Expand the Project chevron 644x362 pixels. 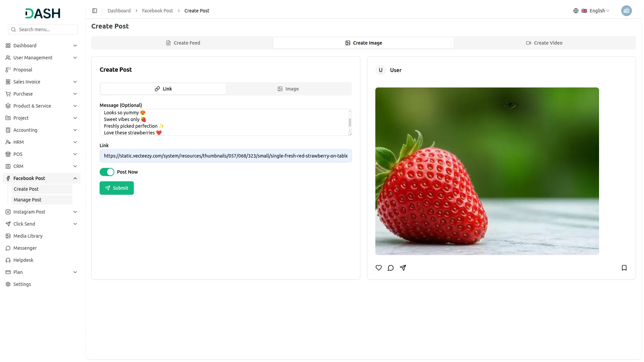tap(75, 118)
